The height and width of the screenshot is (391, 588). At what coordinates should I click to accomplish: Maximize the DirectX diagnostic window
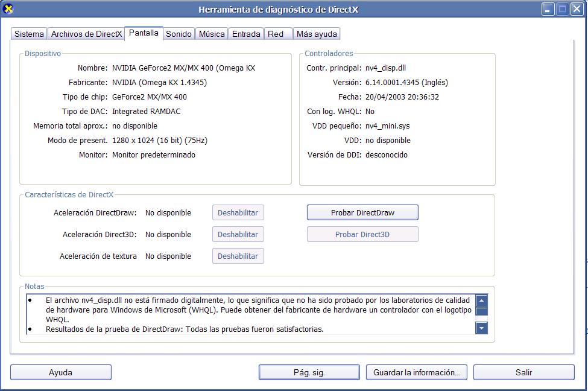[562, 9]
